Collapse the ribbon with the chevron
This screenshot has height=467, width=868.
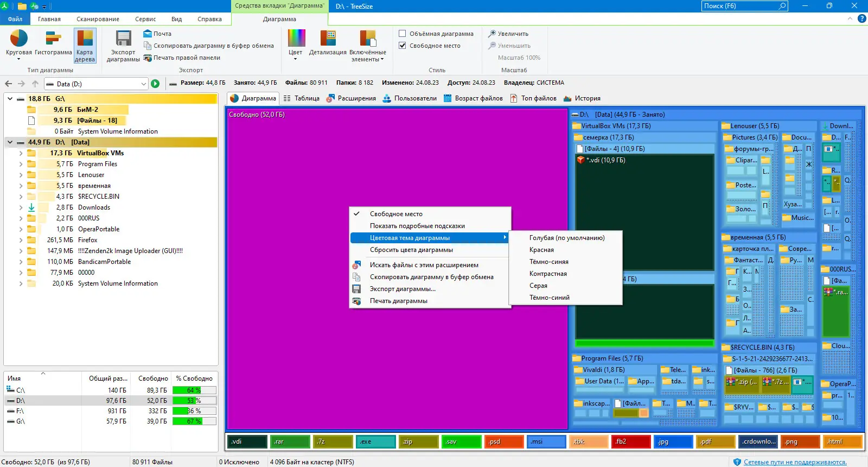[850, 18]
